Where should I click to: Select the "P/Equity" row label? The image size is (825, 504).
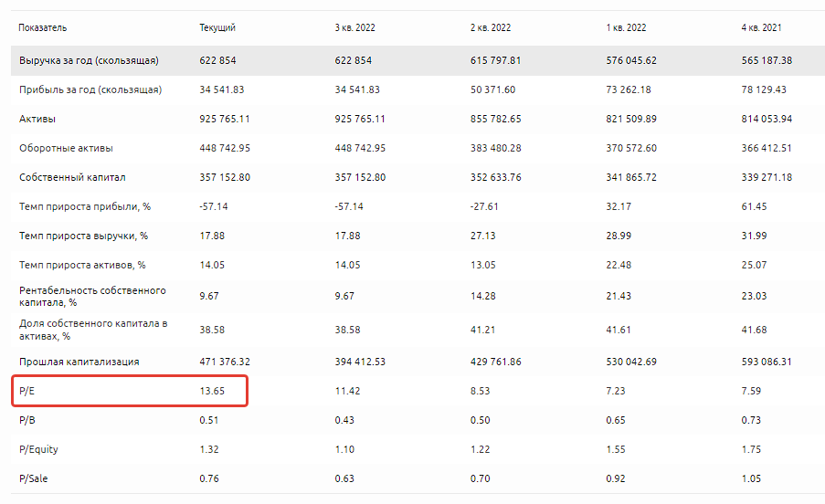(38, 449)
